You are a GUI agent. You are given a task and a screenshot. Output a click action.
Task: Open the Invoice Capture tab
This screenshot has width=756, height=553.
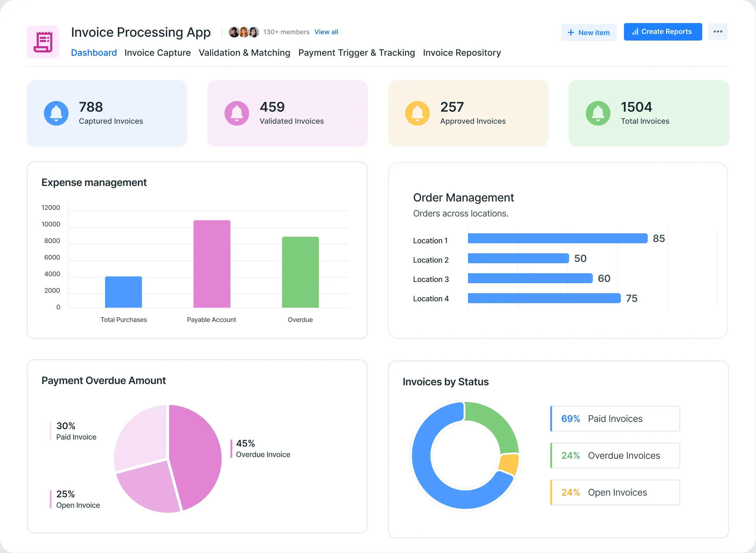tap(157, 53)
